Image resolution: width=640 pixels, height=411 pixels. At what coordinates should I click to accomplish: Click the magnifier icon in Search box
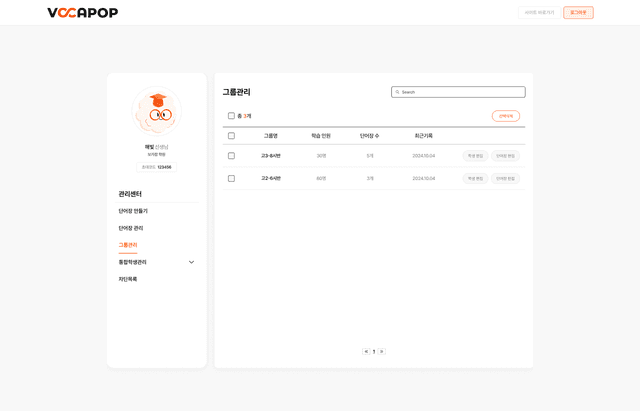coord(397,92)
